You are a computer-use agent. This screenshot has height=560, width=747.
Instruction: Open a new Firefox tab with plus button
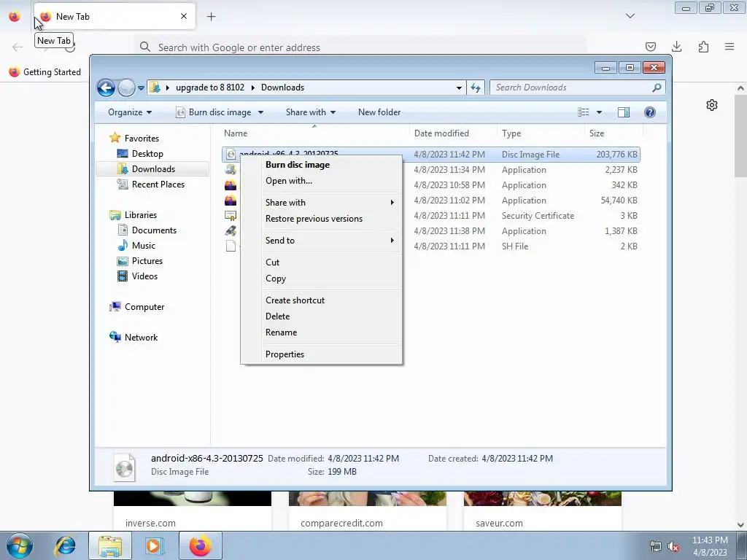[211, 17]
